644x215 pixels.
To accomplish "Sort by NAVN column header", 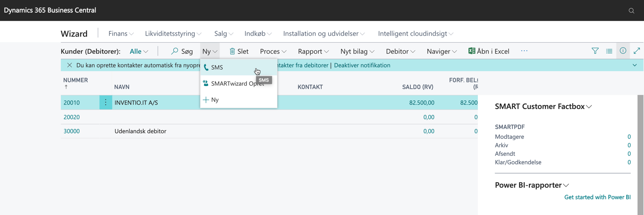I will pyautogui.click(x=122, y=87).
